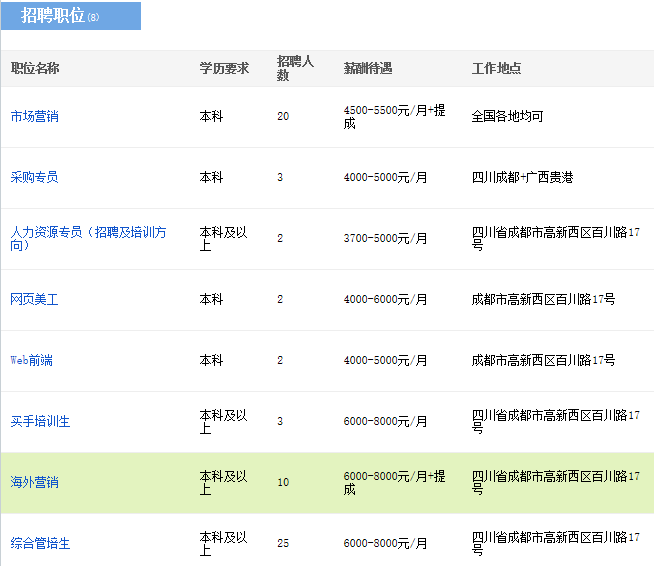Select the Web前端 job link

pos(31,360)
